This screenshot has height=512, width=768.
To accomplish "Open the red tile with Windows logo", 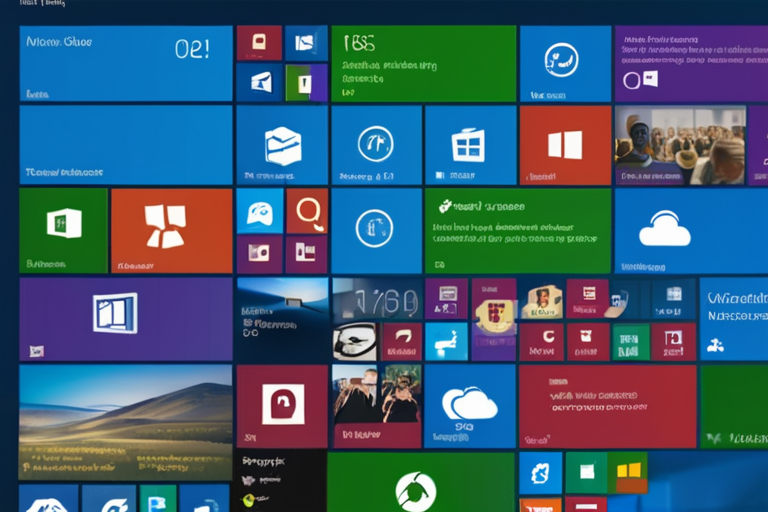I will click(565, 145).
